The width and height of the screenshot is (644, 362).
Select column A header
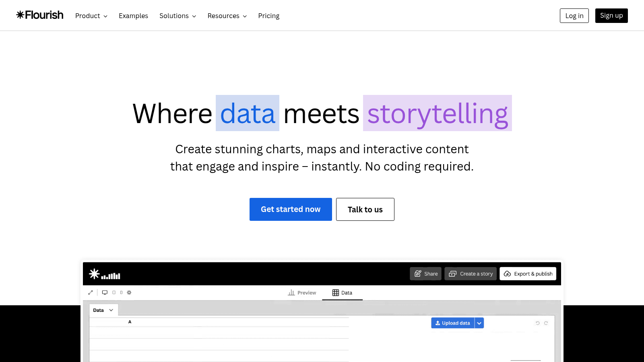[130, 322]
